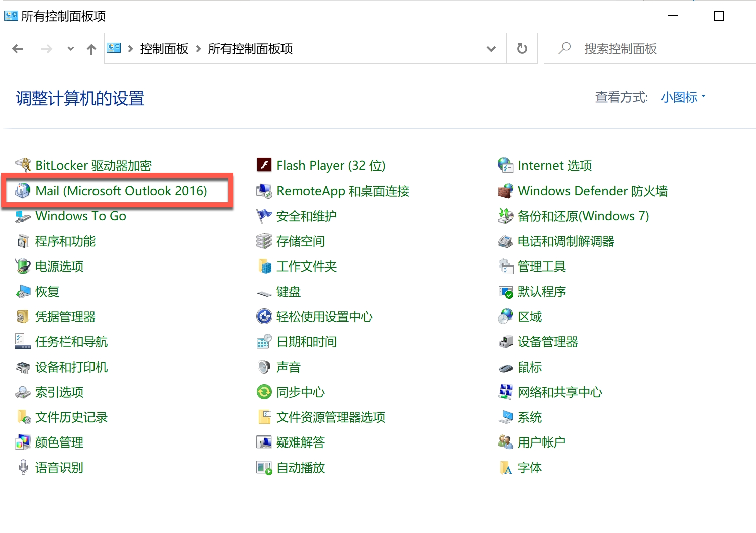This screenshot has height=533, width=756.
Task: Go back using the back arrow
Action: click(x=18, y=49)
